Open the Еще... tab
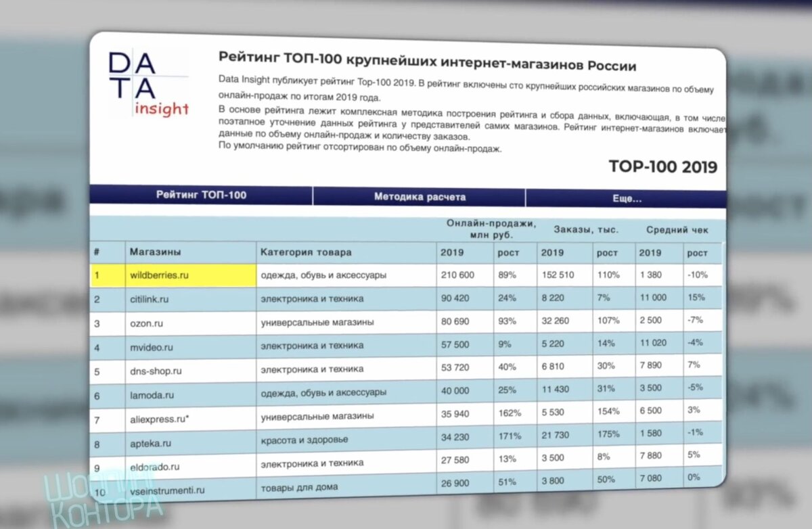Screen dimensions: 812x529 click(x=627, y=199)
